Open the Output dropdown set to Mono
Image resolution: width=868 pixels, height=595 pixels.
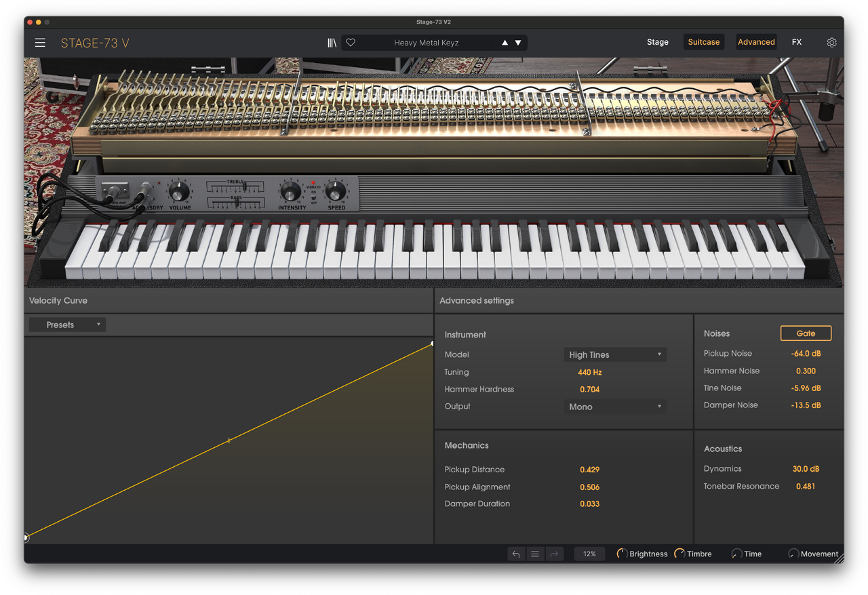coord(614,407)
